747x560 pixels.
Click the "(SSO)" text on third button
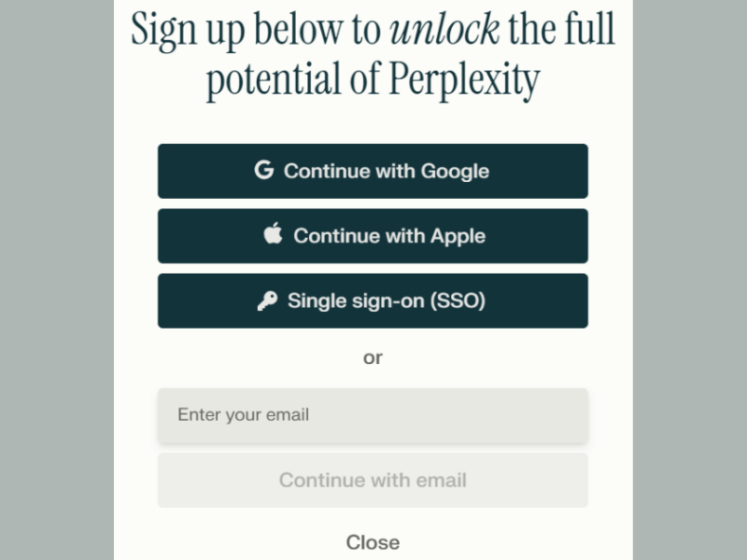[458, 301]
